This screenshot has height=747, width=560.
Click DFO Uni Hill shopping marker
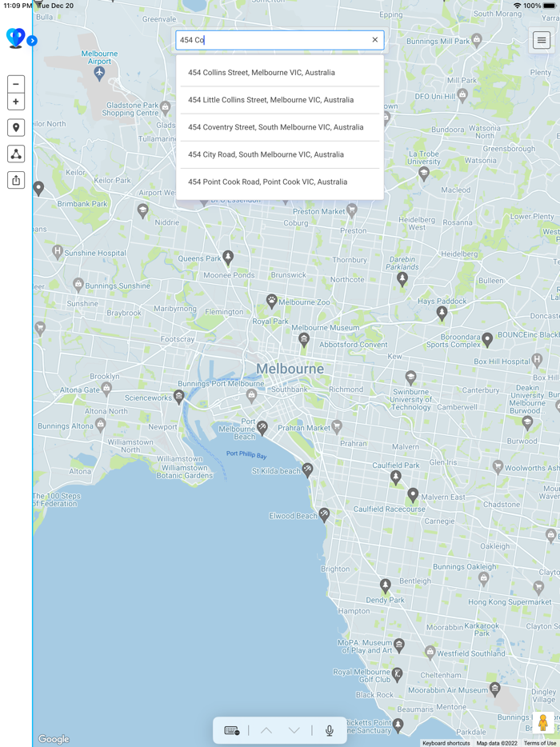[462, 95]
